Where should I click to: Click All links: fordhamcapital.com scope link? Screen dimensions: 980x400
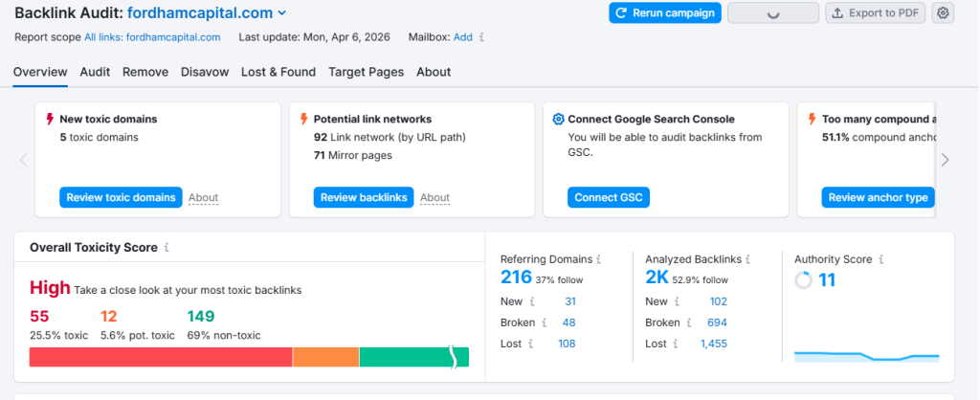point(152,37)
